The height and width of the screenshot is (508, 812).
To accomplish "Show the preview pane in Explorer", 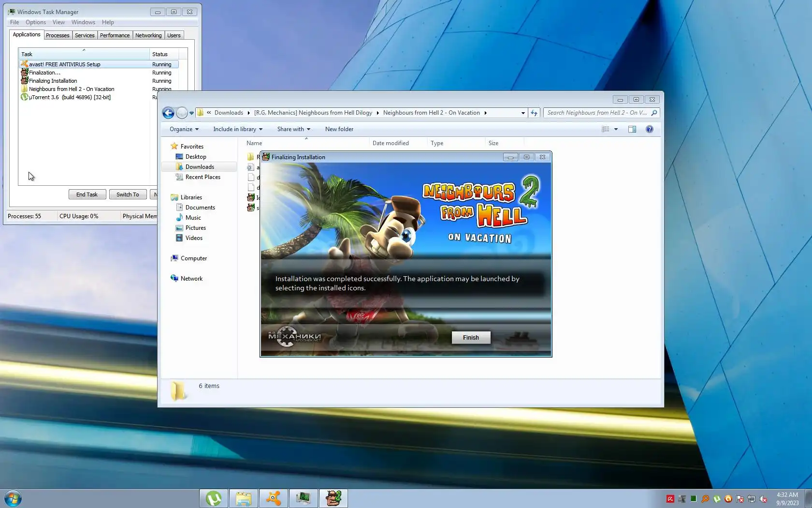I will pos(632,129).
